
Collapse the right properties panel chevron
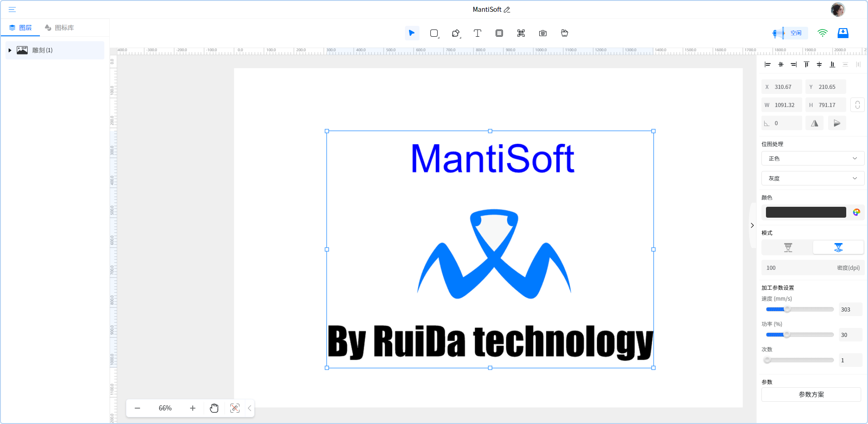coord(752,225)
